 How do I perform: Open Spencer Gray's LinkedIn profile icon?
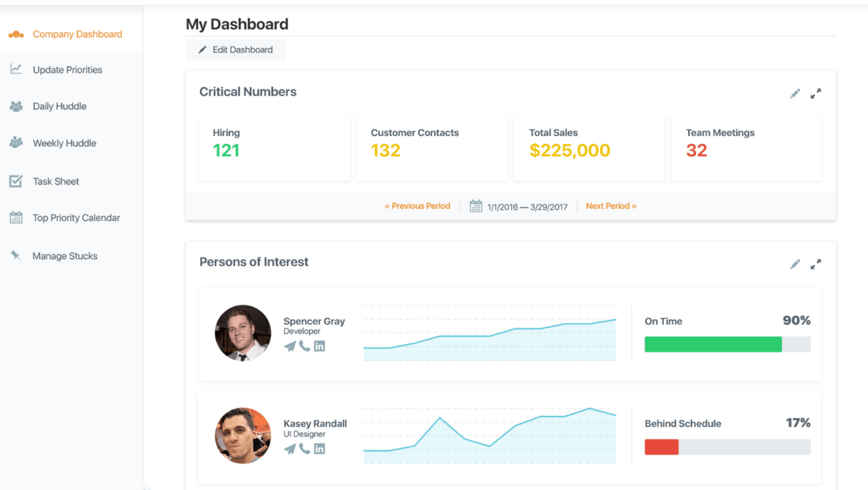point(320,346)
